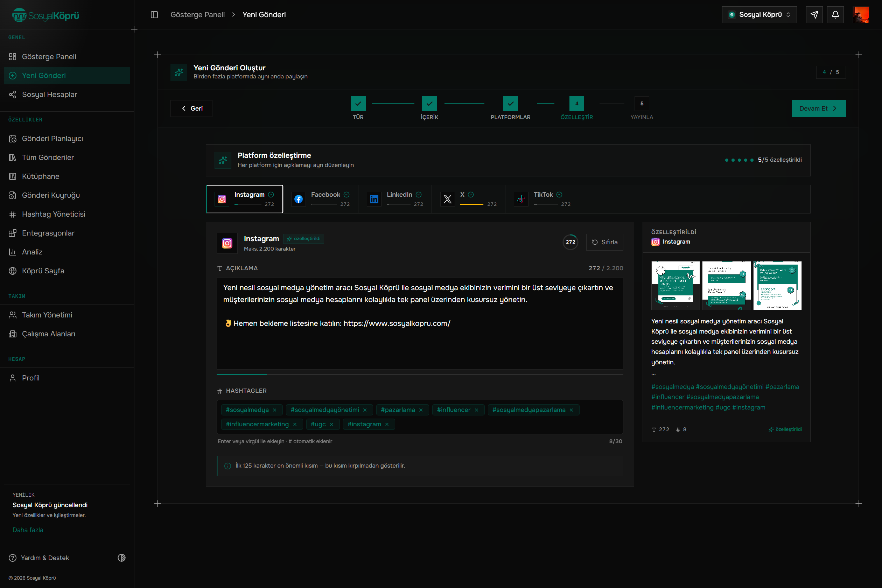Viewport: 882px width, 588px height.
Task: Click into the AÇIKLAMA caption text area
Action: click(x=420, y=323)
